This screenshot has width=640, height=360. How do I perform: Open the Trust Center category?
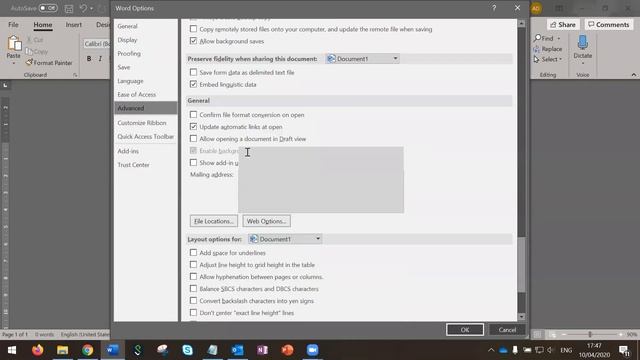[145, 165]
